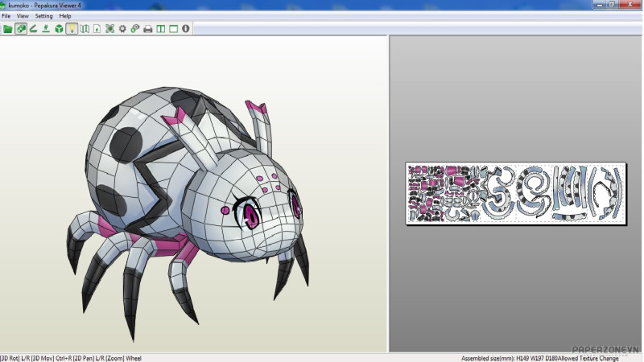The width and height of the screenshot is (644, 362).
Task: Click the round info icon
Action: [x=186, y=29]
